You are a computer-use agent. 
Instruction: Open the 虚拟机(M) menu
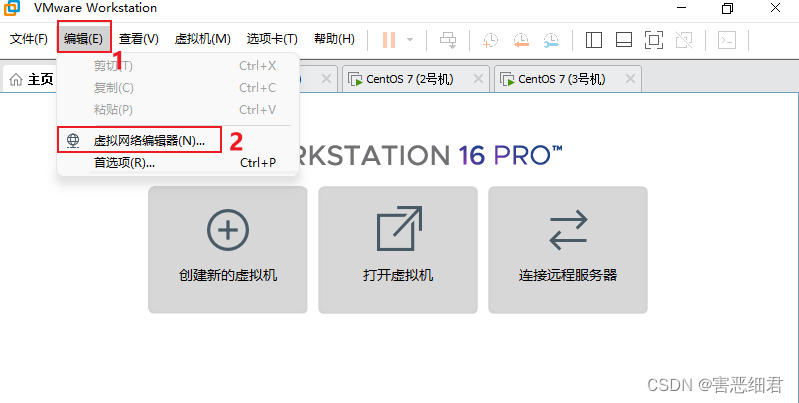202,39
